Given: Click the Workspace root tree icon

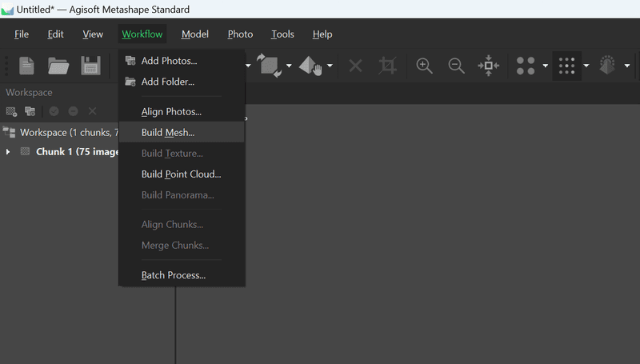Looking at the screenshot, I should click(9, 132).
